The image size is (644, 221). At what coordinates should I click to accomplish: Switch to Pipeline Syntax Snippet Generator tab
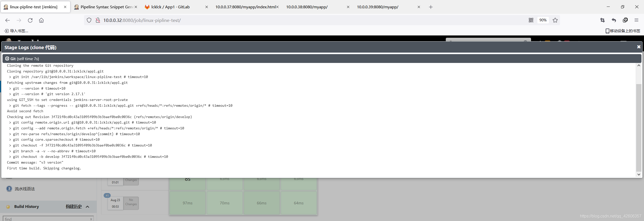tap(106, 7)
